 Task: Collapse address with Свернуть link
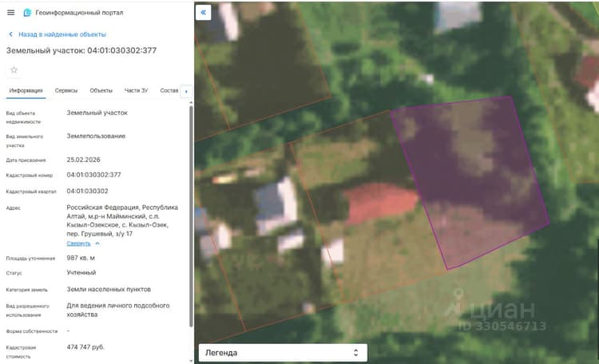click(79, 243)
